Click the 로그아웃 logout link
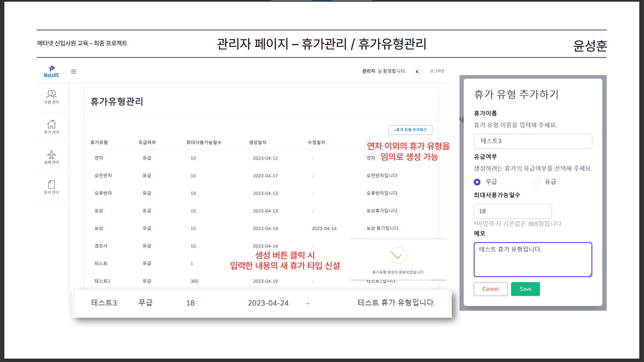 437,71
